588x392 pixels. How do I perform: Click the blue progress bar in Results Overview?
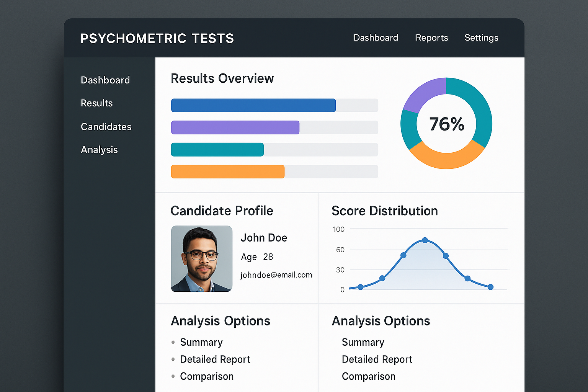click(x=253, y=105)
